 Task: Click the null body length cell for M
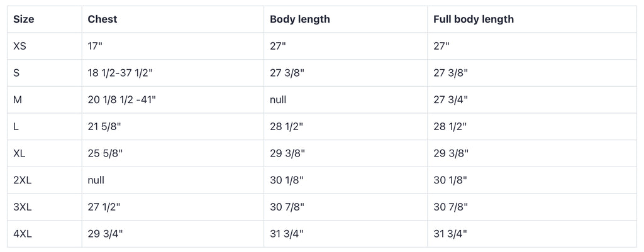279,100
